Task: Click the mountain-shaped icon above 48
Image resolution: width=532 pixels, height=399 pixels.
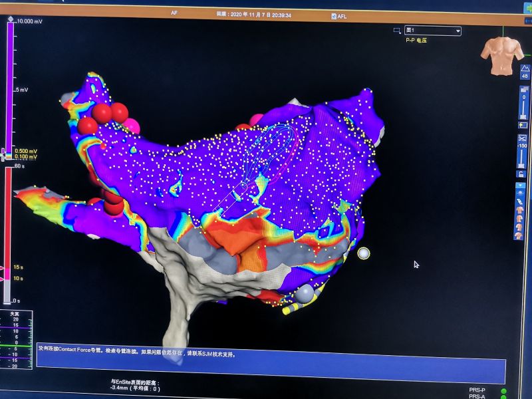Action: point(525,68)
